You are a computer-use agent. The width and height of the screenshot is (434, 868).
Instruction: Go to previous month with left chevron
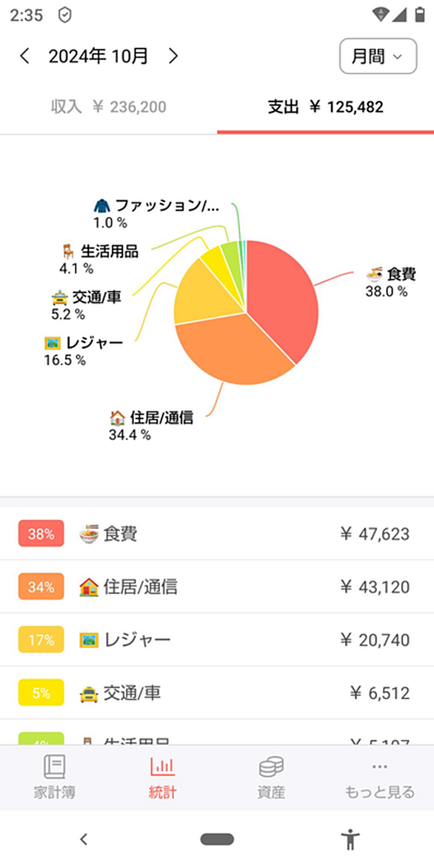click(x=24, y=56)
